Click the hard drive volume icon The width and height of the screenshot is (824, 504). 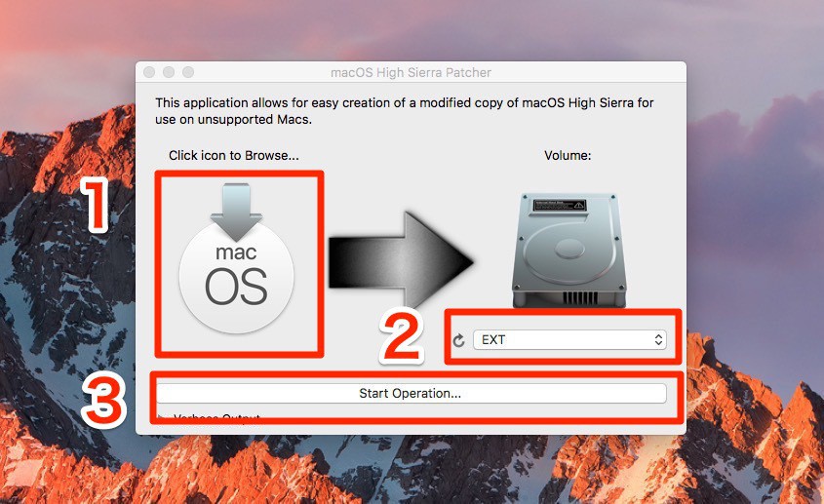pos(569,251)
